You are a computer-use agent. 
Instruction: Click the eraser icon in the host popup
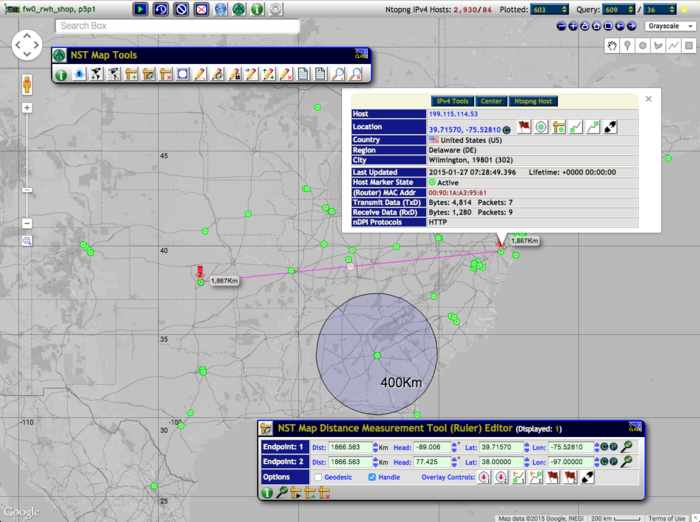click(610, 128)
